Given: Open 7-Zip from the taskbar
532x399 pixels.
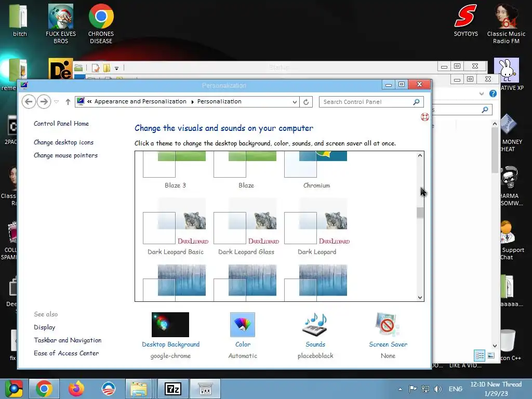Looking at the screenshot, I should tap(172, 389).
